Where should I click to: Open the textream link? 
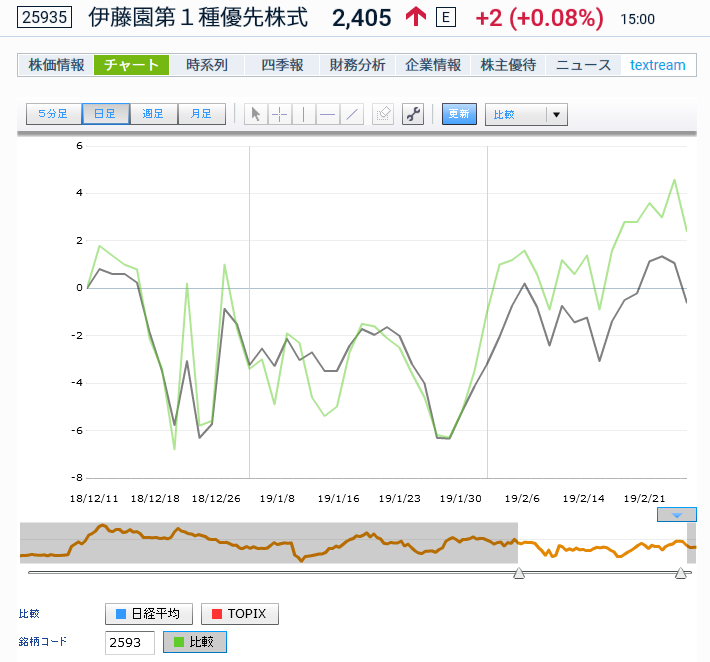(x=657, y=65)
